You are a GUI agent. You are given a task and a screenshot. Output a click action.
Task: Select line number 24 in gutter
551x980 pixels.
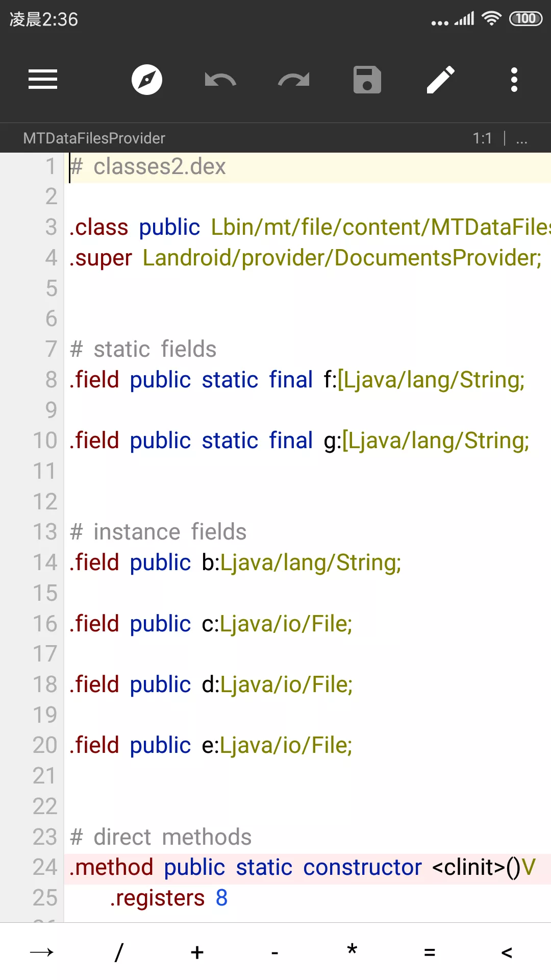point(45,867)
